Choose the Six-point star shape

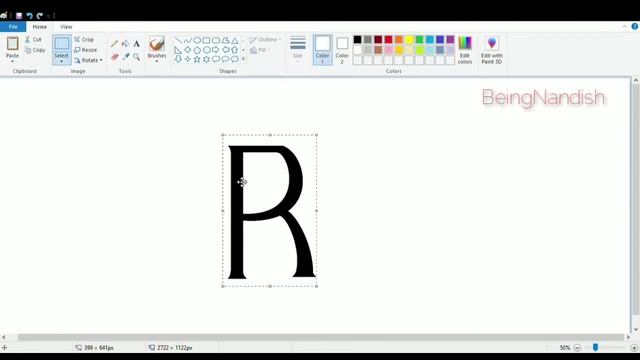coord(206,59)
